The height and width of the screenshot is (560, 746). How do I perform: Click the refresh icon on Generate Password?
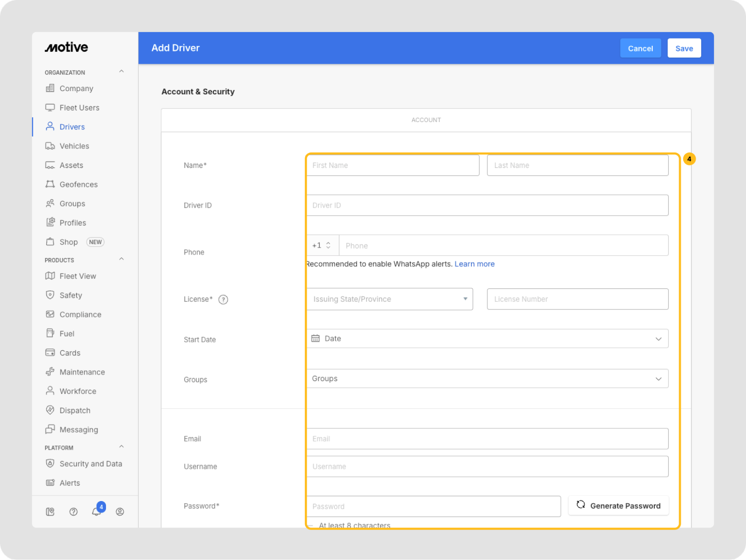point(581,505)
